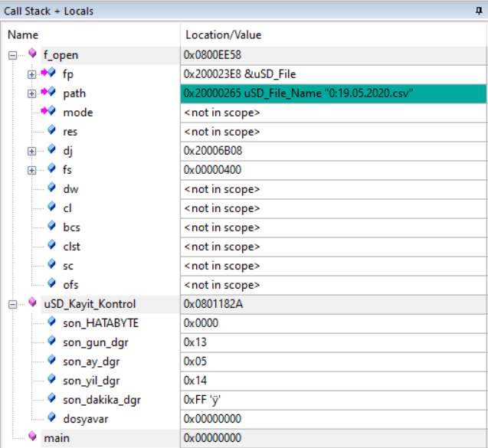Click the sc local variable icon
This screenshot has width=488, height=448.
coord(51,263)
